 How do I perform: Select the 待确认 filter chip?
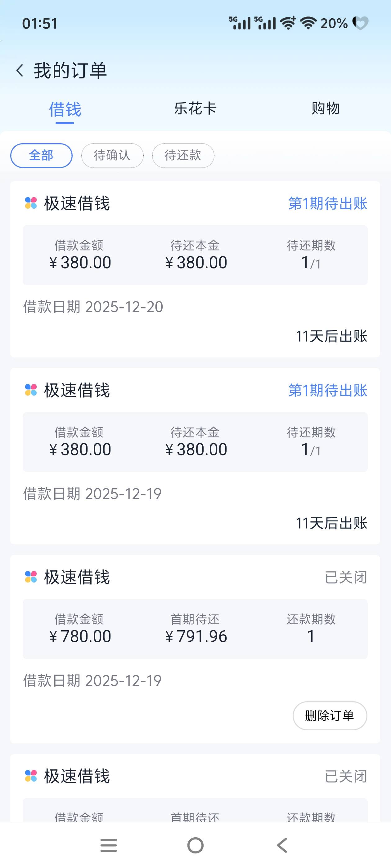point(112,155)
